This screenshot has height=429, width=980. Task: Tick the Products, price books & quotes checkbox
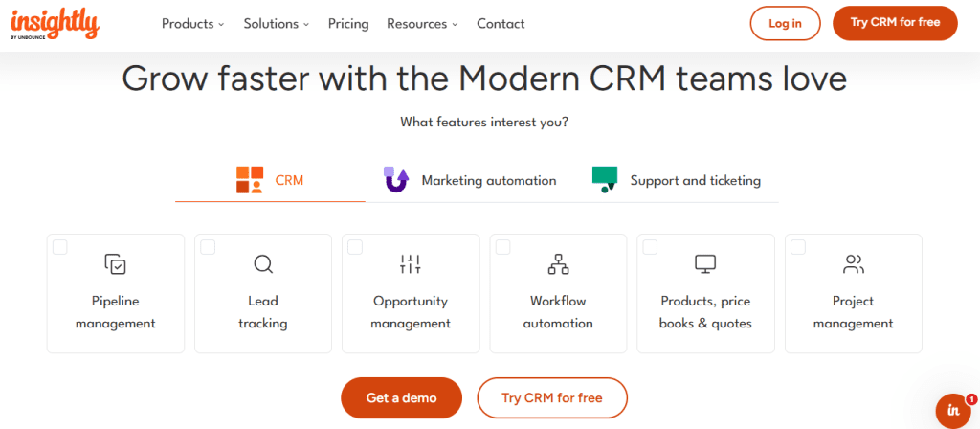(650, 247)
